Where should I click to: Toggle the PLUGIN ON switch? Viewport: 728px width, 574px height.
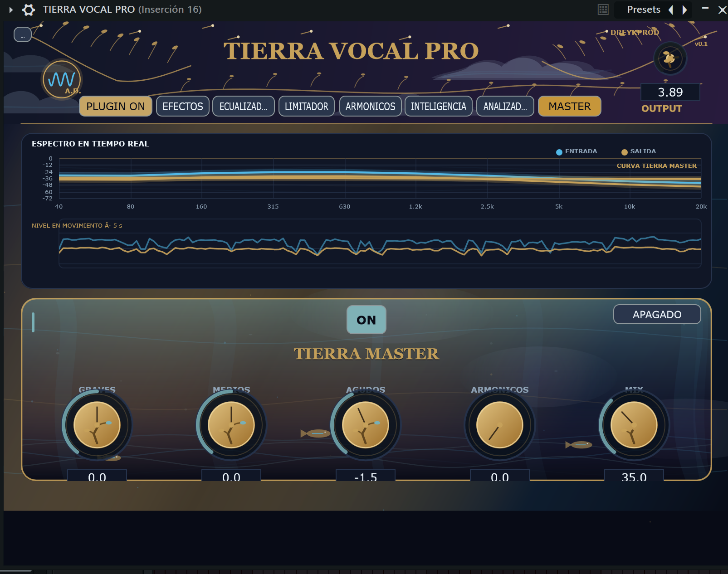[116, 107]
